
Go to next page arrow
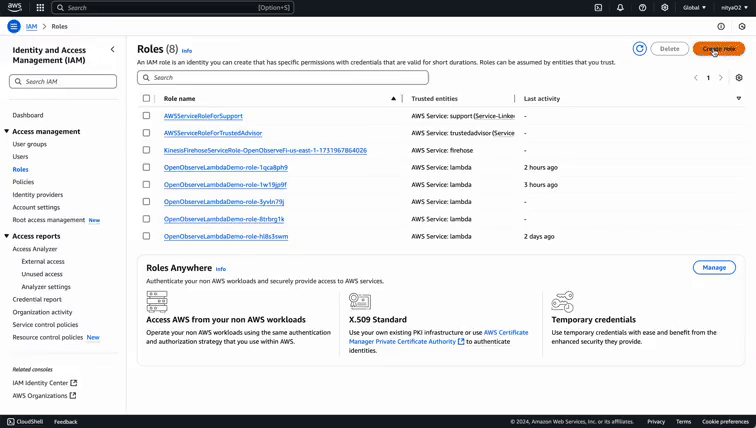tap(721, 78)
